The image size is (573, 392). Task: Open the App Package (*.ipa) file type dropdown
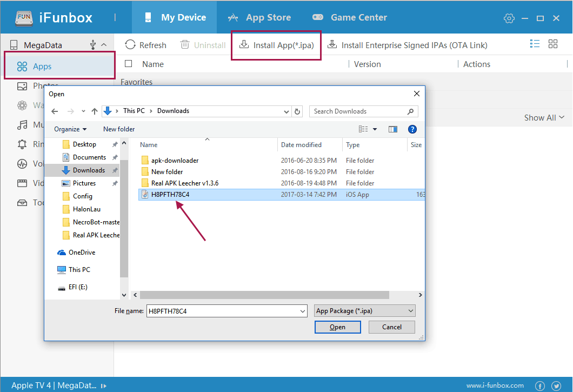(364, 311)
